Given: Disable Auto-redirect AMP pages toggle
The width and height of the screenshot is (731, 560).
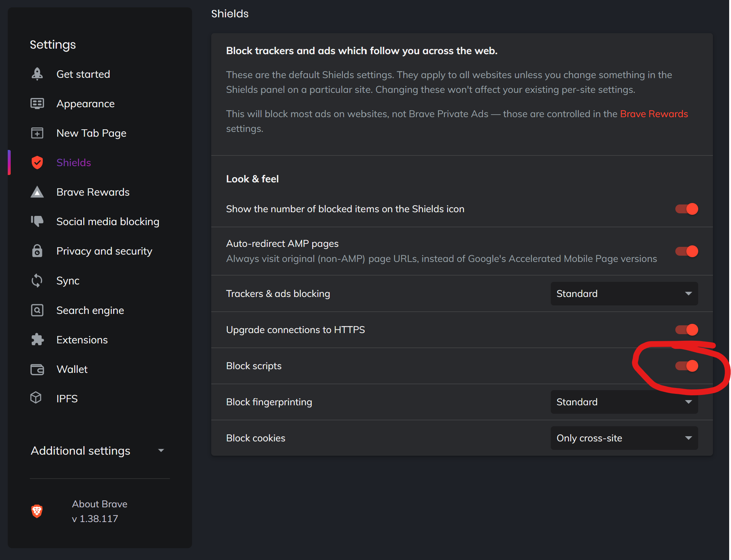Looking at the screenshot, I should pos(686,251).
